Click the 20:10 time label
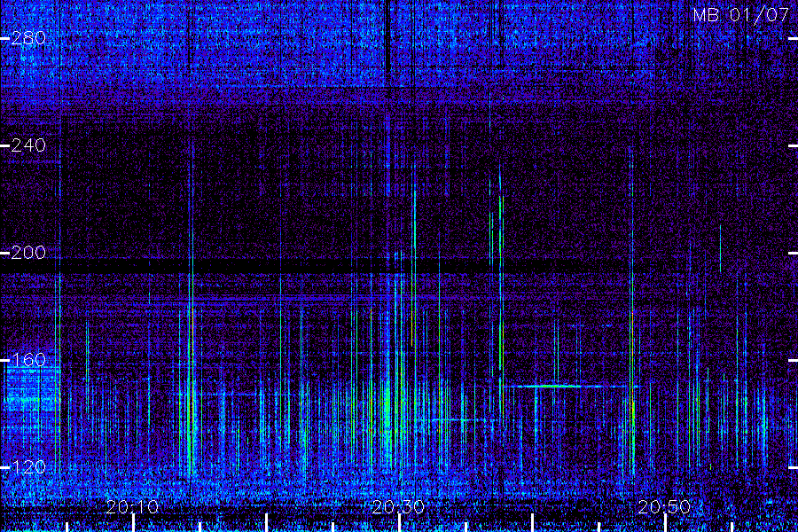Screen dimensions: 798x532 pyautogui.click(x=132, y=507)
